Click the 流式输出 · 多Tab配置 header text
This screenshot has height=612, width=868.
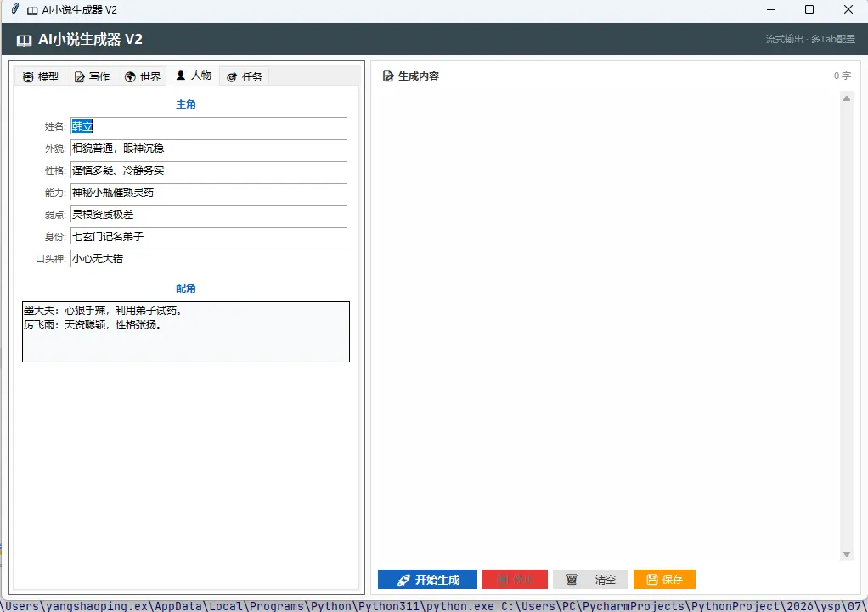point(810,39)
